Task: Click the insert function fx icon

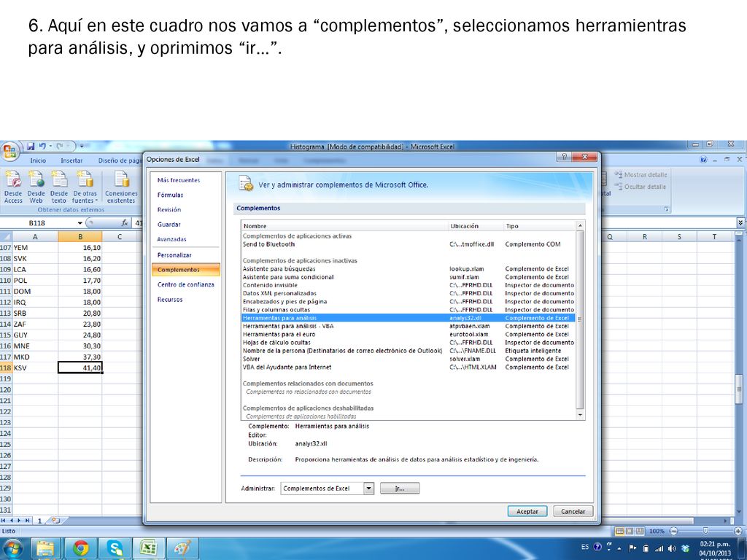Action: click(x=124, y=222)
